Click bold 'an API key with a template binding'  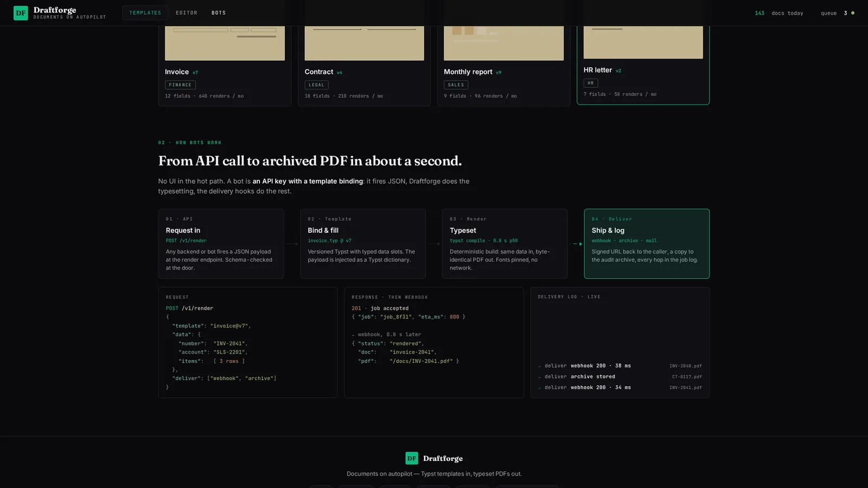pos(308,181)
